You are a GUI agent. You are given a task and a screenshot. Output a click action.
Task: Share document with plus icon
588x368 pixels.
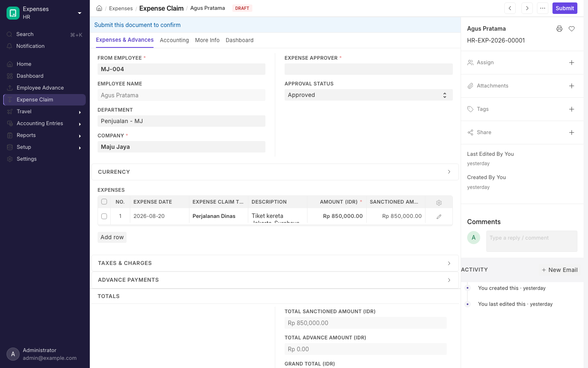click(572, 132)
